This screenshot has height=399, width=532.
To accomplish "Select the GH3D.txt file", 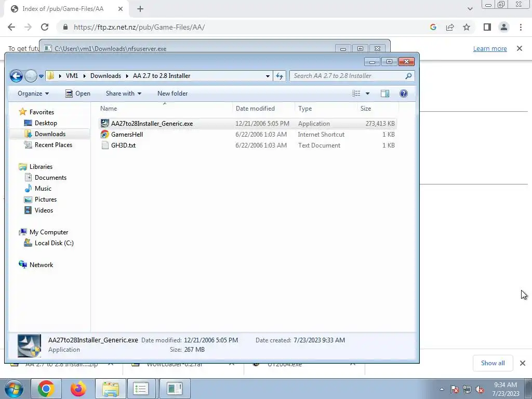I will (248, 145).
